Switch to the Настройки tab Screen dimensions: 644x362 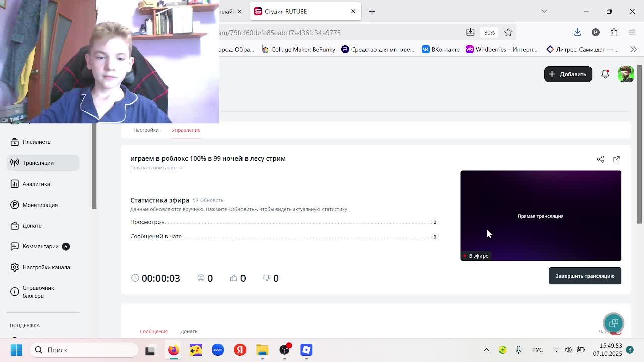pos(146,130)
